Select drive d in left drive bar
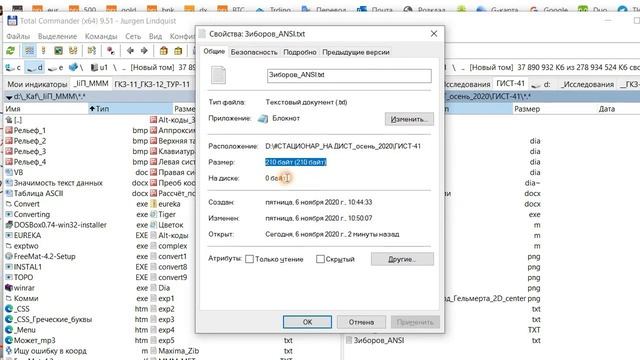 point(34,67)
